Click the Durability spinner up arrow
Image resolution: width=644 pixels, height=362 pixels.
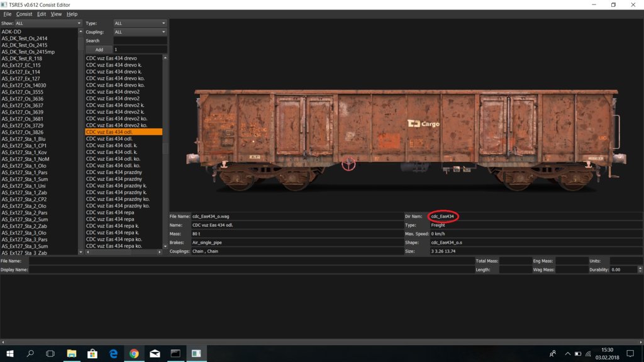[x=640, y=268]
